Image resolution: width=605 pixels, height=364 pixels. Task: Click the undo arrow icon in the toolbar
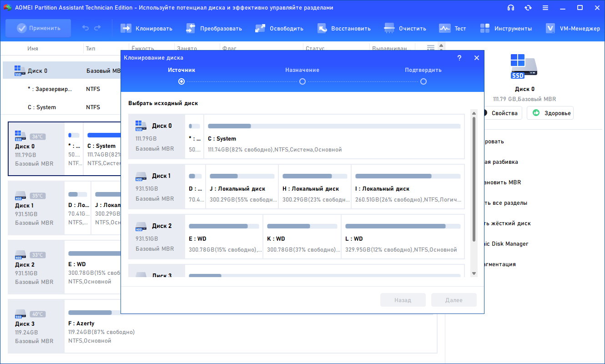[x=86, y=28]
